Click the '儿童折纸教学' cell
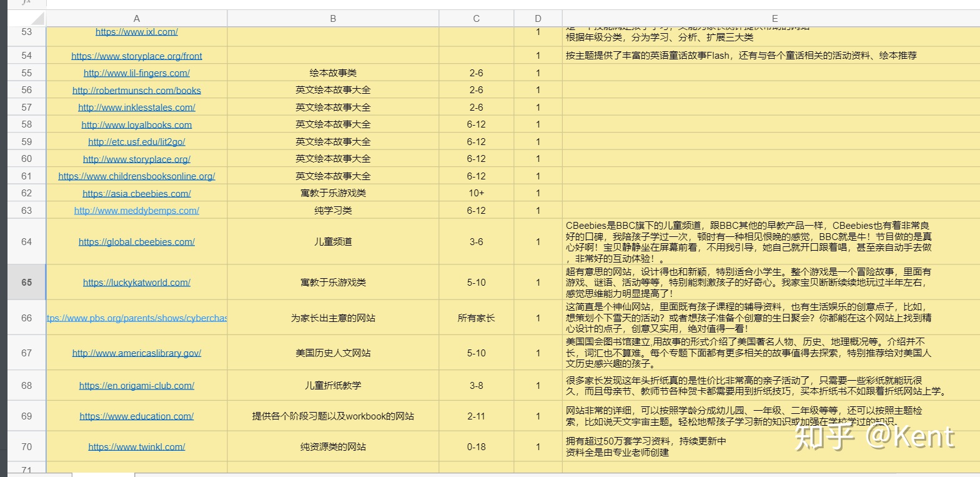Image resolution: width=980 pixels, height=477 pixels. pos(333,386)
